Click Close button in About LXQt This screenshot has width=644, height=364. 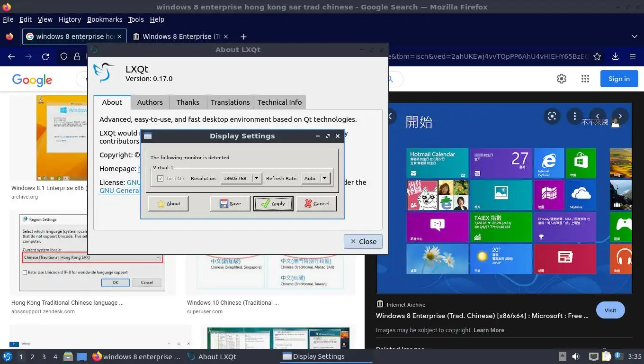pyautogui.click(x=363, y=241)
